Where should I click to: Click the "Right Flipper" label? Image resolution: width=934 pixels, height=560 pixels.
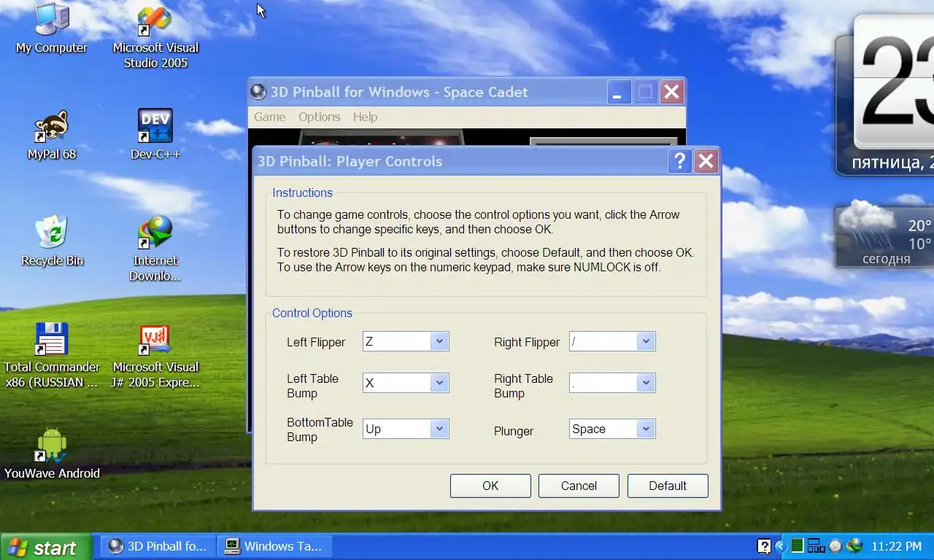click(527, 342)
